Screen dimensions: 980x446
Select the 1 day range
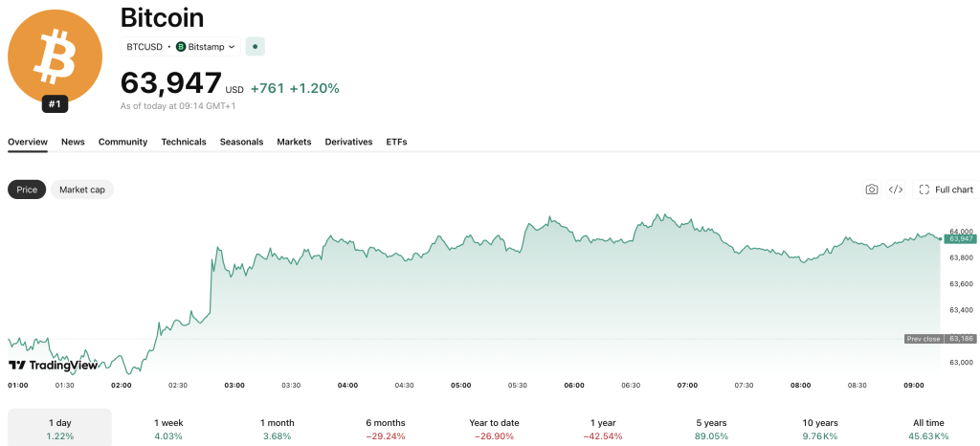[59, 429]
